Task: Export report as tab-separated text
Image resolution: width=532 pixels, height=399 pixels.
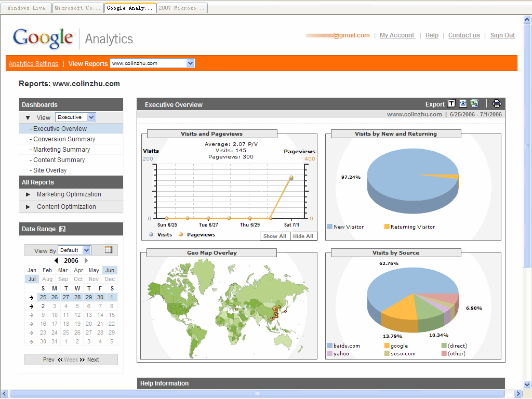Action: click(x=451, y=103)
